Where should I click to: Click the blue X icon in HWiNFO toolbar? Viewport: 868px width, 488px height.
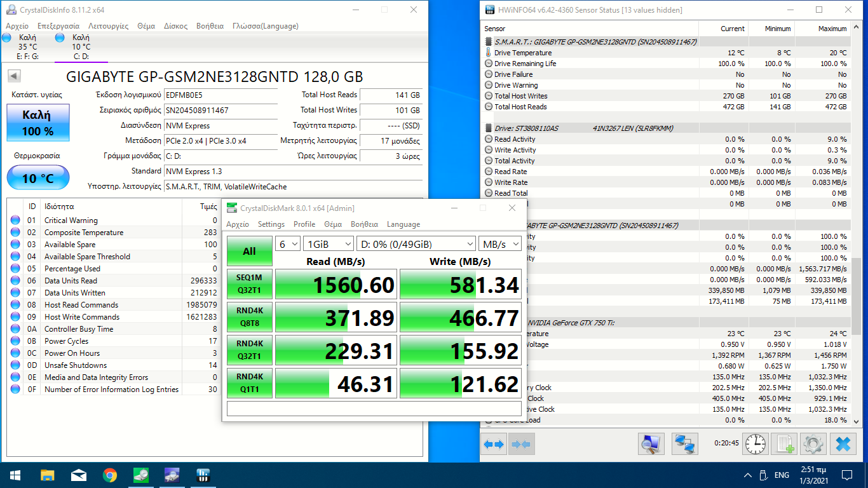coord(843,444)
